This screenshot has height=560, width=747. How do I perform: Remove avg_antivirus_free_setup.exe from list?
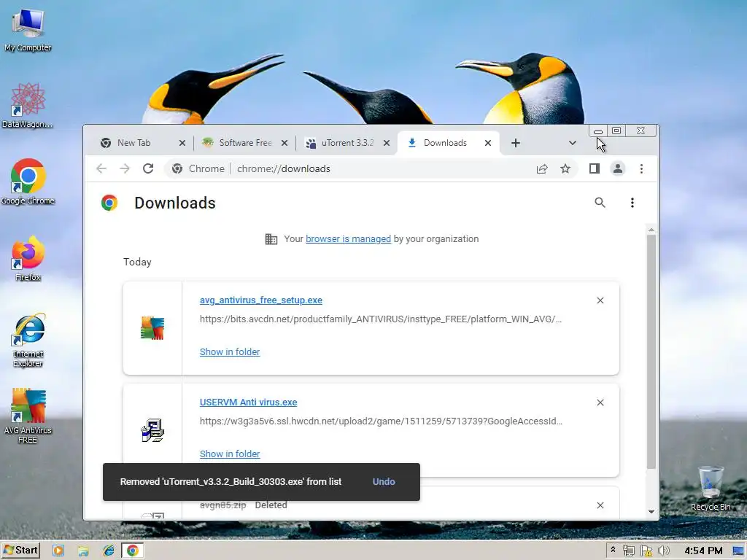600,300
